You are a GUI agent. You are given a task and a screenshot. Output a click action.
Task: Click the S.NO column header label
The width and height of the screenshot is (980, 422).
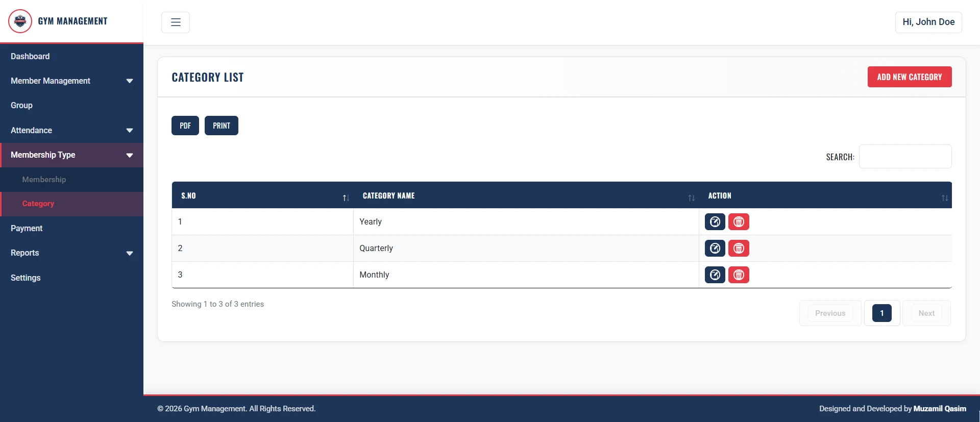click(x=188, y=196)
